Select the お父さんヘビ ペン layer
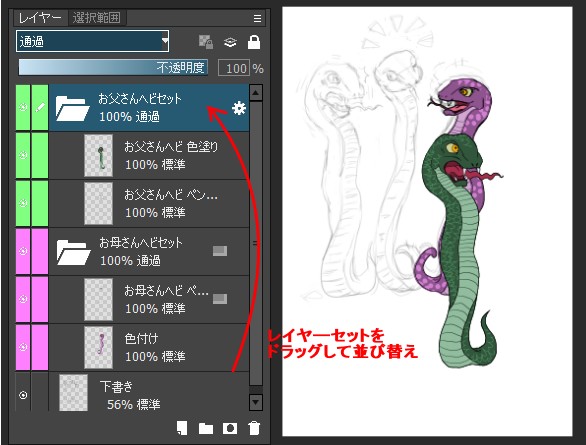This screenshot has height=445, width=586. [x=149, y=204]
